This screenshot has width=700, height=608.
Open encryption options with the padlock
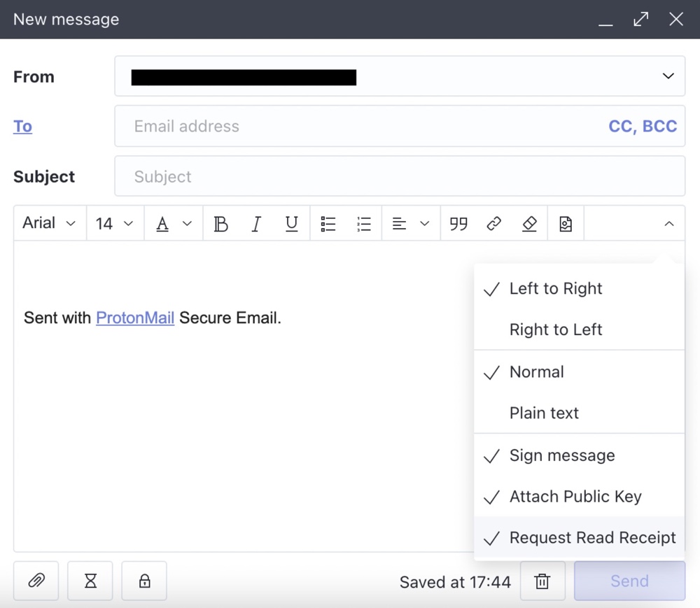(x=144, y=581)
